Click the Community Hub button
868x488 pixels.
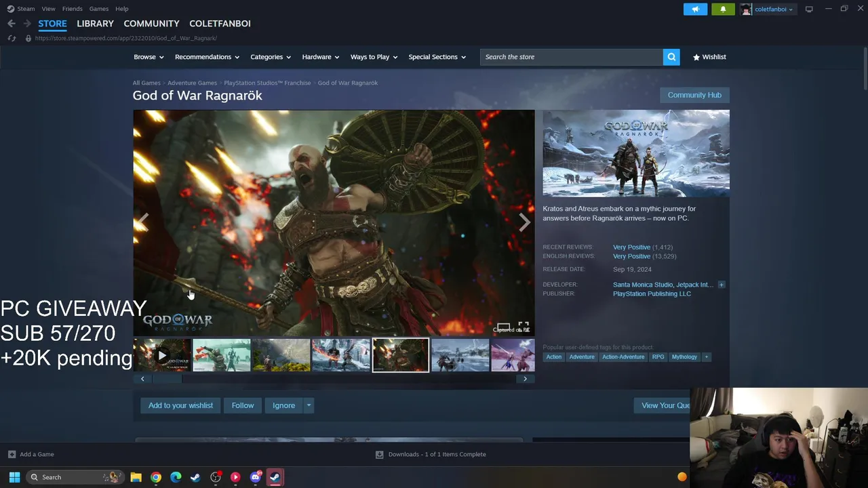tap(694, 95)
